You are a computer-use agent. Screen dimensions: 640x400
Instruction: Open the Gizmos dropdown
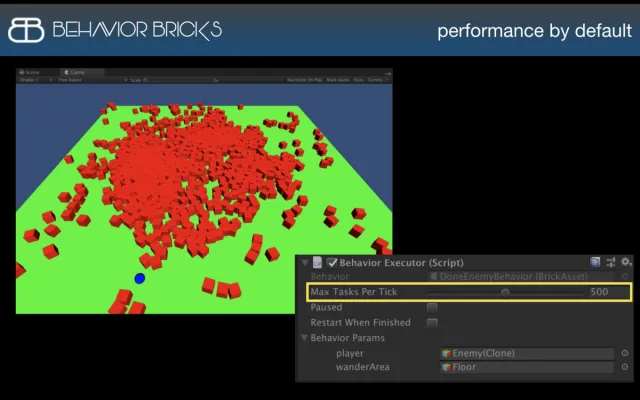click(x=378, y=80)
